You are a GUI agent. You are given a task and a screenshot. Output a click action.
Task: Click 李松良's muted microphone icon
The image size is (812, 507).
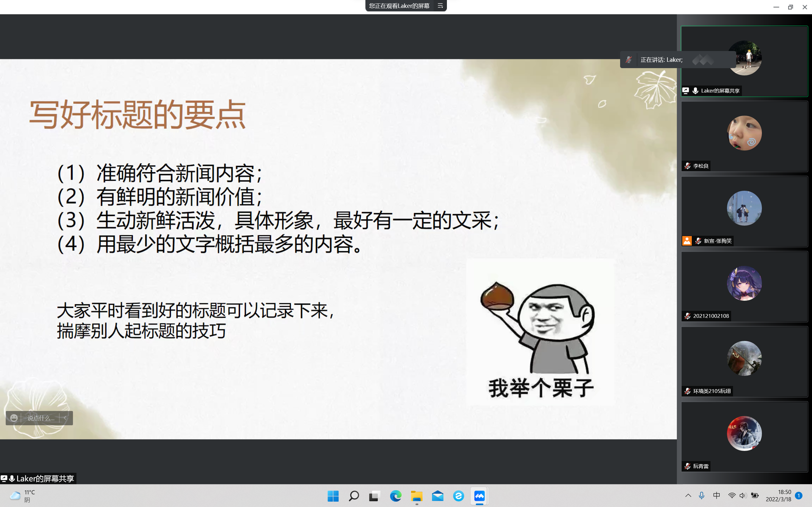point(687,166)
